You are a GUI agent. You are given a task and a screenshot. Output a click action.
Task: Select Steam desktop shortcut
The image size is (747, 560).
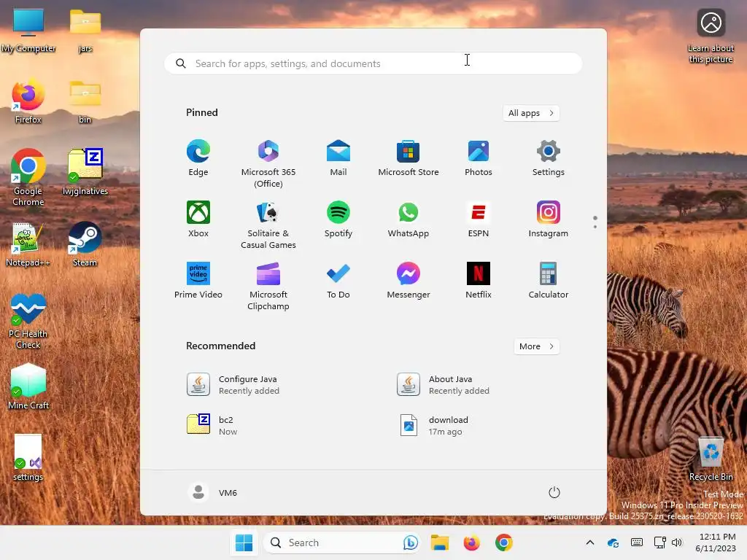tap(85, 244)
